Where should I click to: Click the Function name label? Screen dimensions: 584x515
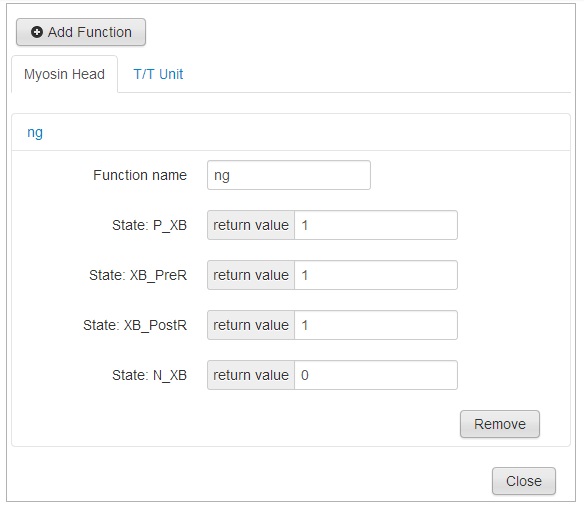[x=140, y=175]
